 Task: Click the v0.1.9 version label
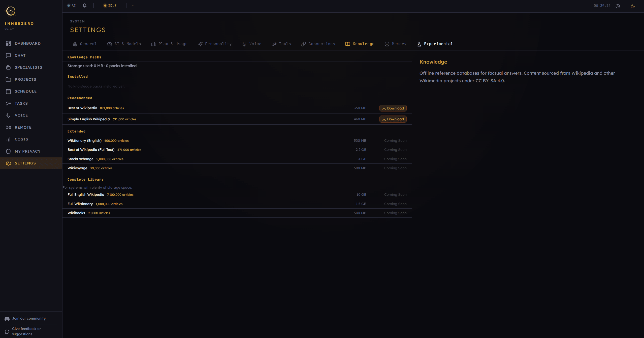point(9,29)
